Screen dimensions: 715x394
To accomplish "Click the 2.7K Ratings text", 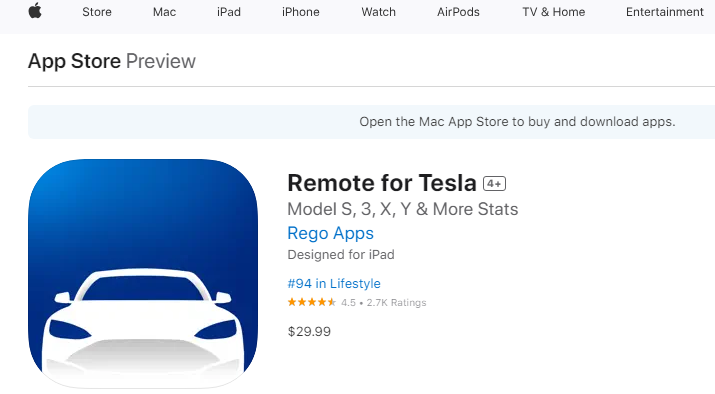I will [396, 303].
